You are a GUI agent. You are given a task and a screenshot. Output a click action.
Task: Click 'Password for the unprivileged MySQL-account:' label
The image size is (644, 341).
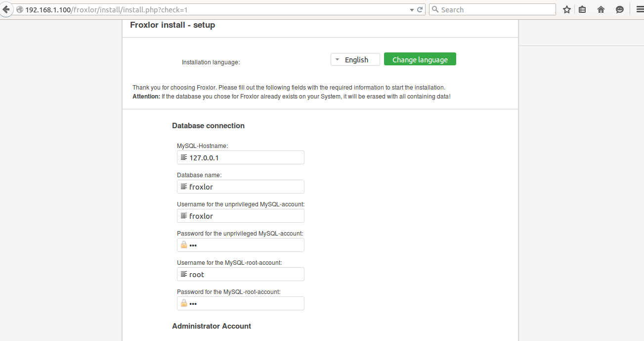point(240,233)
